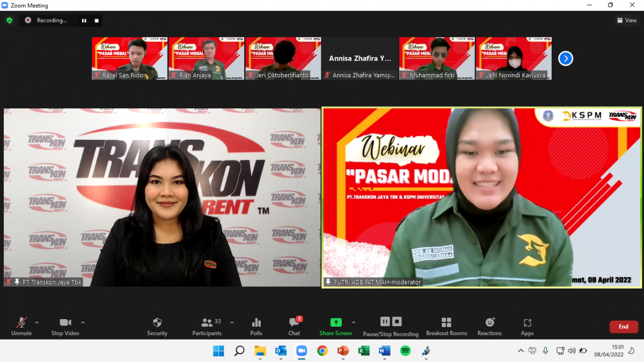This screenshot has height=362, width=644.
Task: Start Share Screen
Action: click(336, 326)
